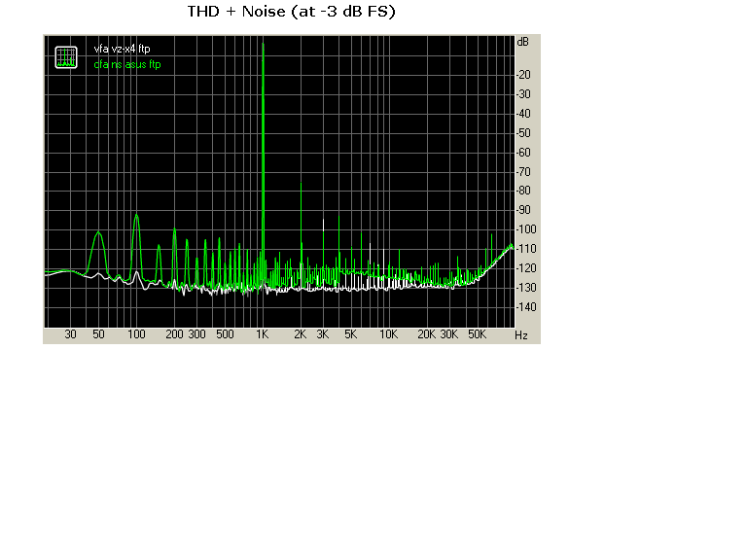Click the '100' frequency axis label
This screenshot has height=560, width=747.
137,334
